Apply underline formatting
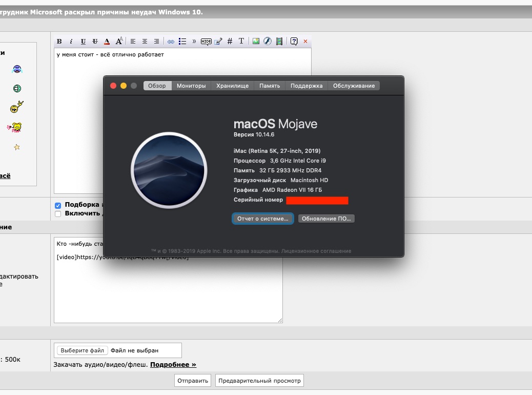The image size is (532, 395). click(x=83, y=42)
